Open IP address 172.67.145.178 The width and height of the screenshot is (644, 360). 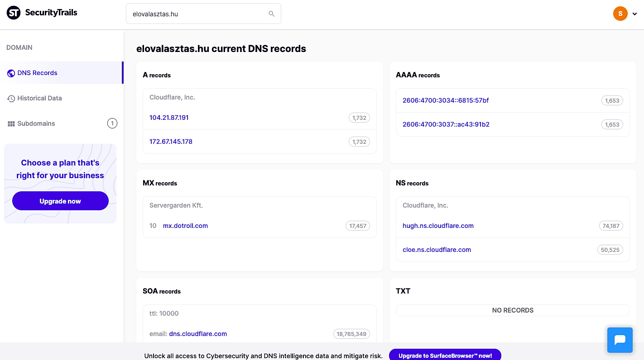click(x=171, y=142)
